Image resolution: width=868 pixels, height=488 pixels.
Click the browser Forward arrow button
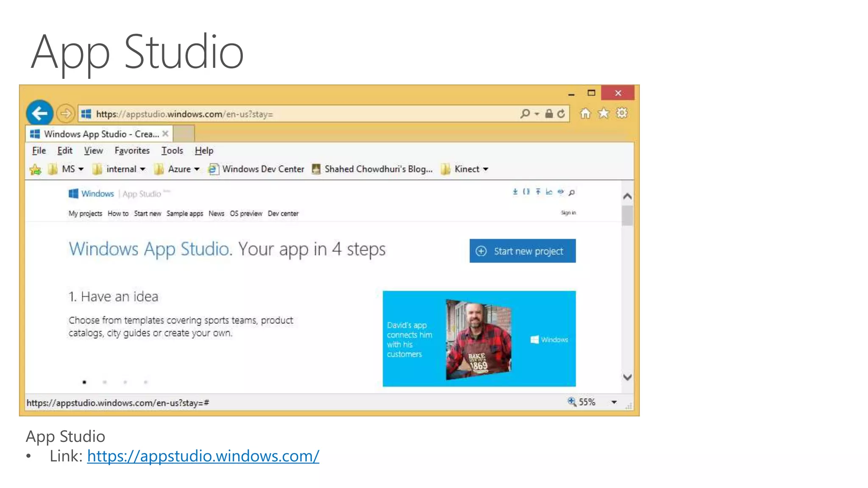click(x=65, y=114)
